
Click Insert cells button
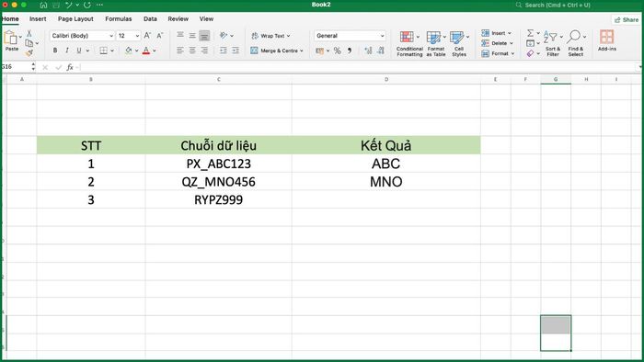click(x=497, y=33)
